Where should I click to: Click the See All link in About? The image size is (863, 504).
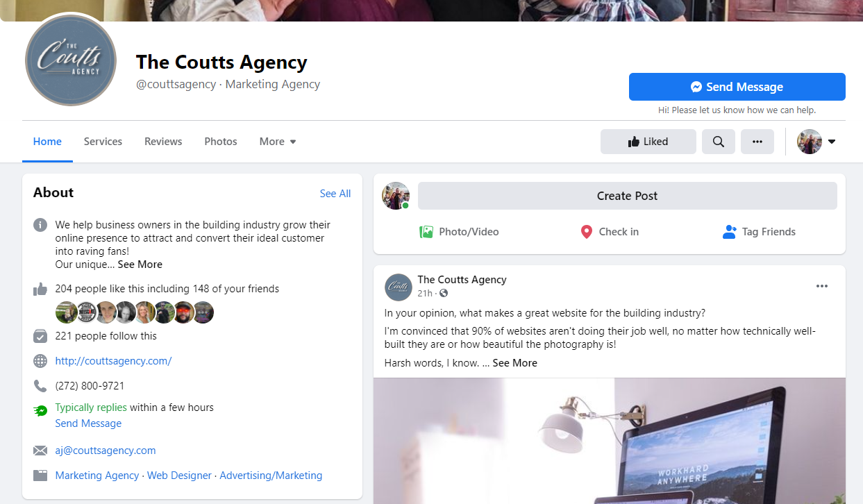click(335, 194)
